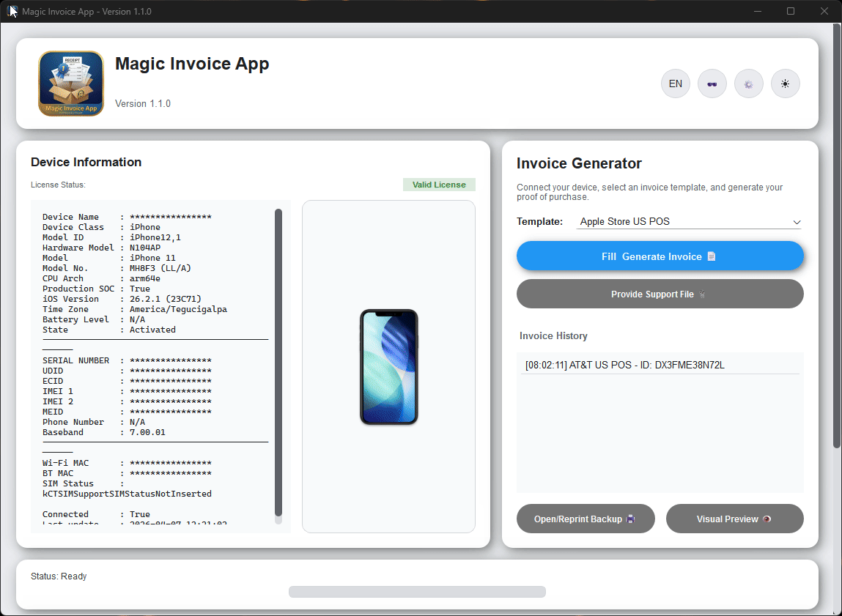Click the Fill Generate Invoice button
The height and width of the screenshot is (616, 842).
click(660, 256)
